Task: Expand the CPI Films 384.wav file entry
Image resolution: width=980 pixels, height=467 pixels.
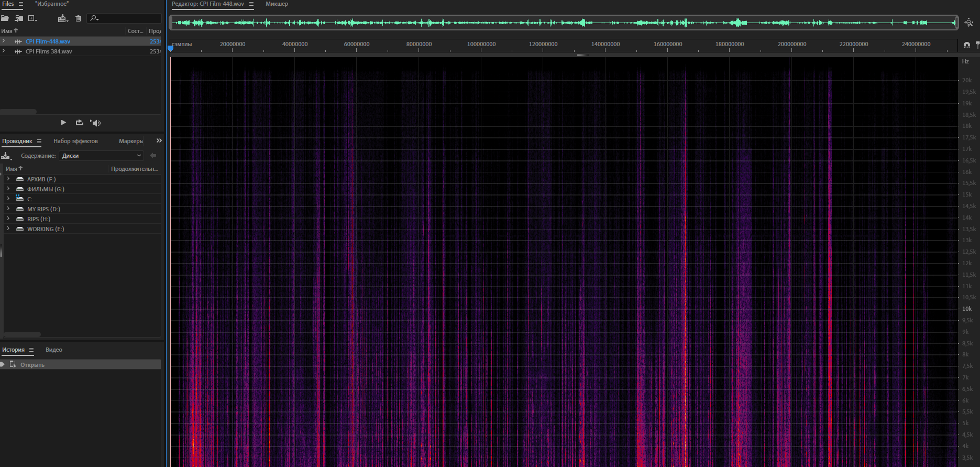Action: pos(4,51)
